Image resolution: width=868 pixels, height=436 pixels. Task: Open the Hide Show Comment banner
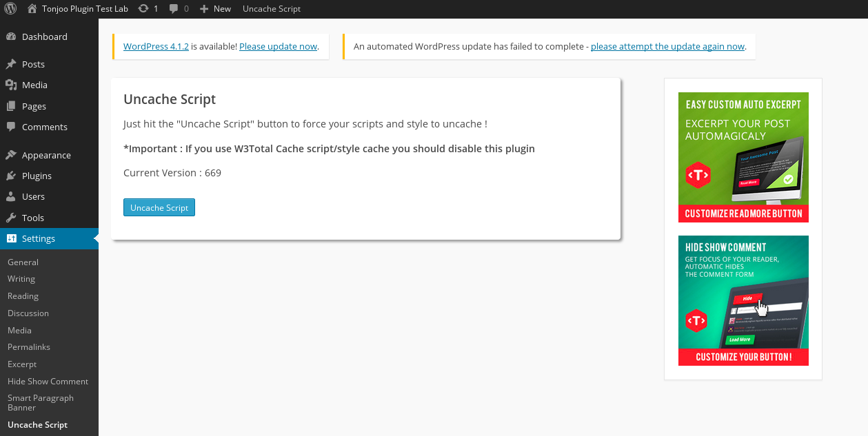[743, 300]
